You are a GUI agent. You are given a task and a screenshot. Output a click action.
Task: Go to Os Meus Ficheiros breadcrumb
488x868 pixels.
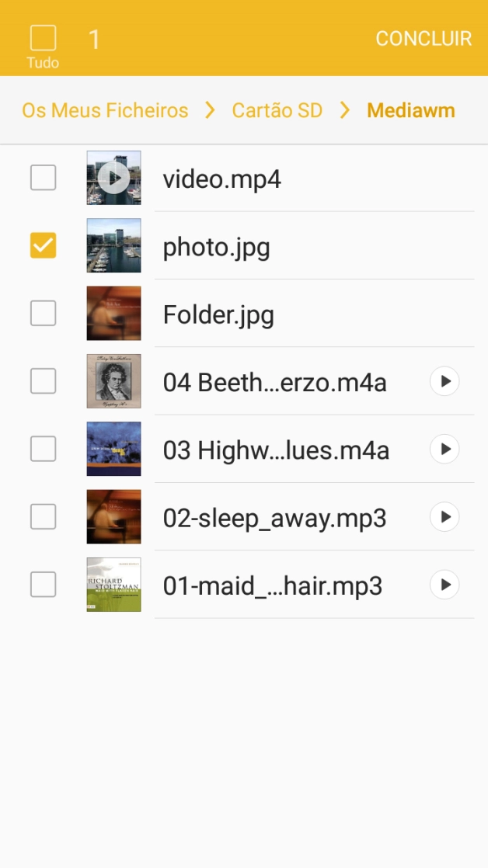click(x=105, y=110)
